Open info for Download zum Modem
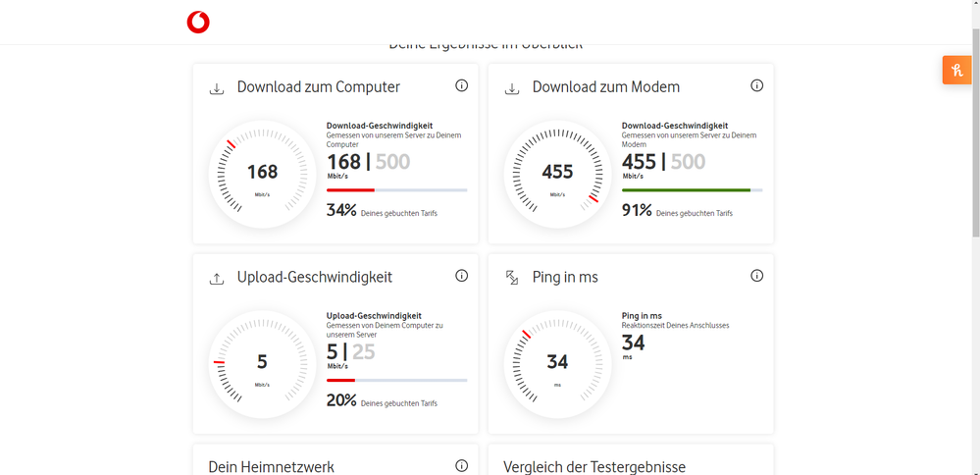Screen dimensions: 980x475 (x=756, y=85)
